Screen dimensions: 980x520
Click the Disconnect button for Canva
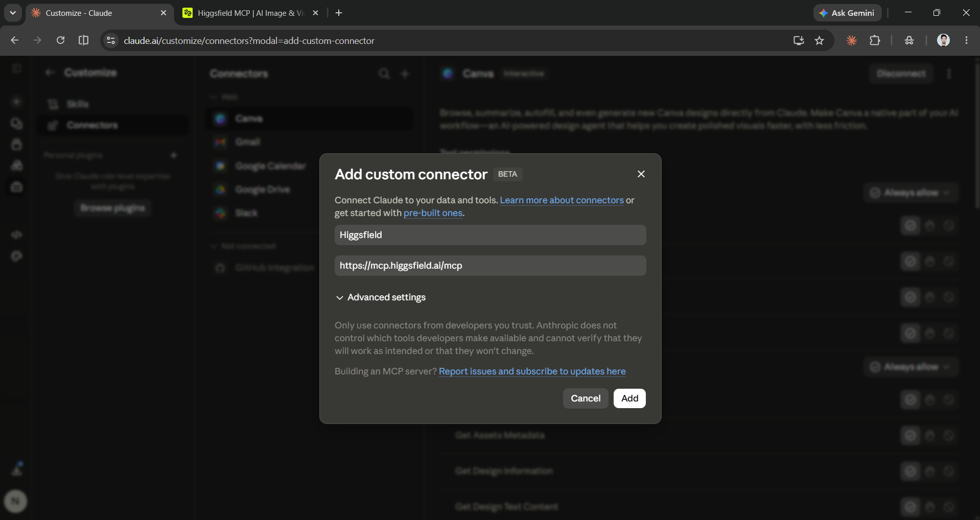901,74
